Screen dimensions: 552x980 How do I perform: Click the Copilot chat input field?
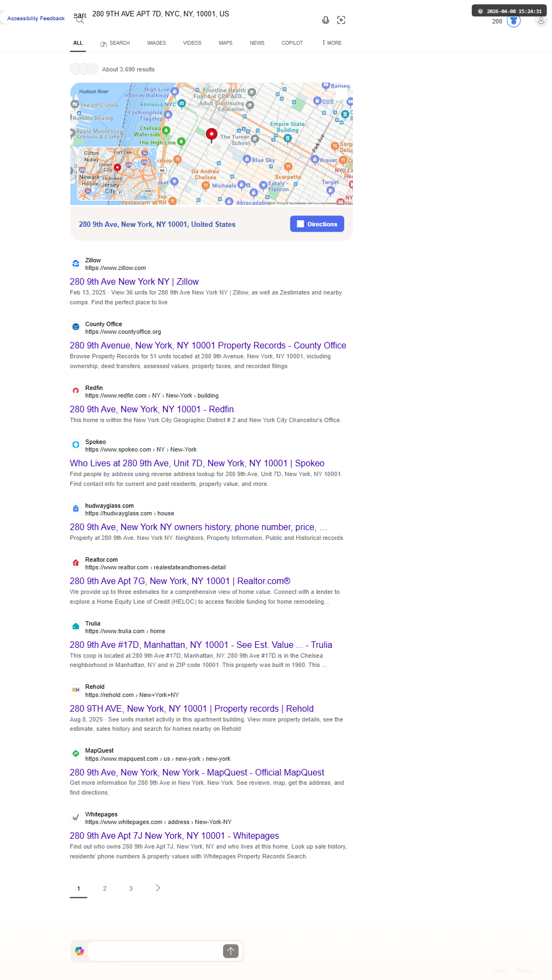(x=155, y=951)
